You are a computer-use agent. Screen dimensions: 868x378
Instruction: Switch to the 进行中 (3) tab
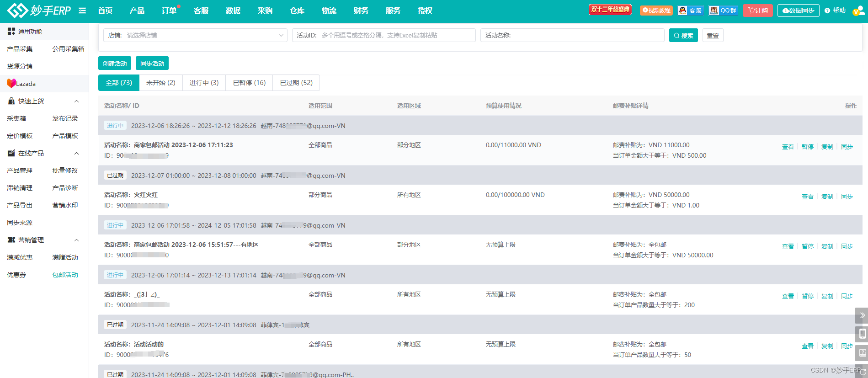(204, 83)
